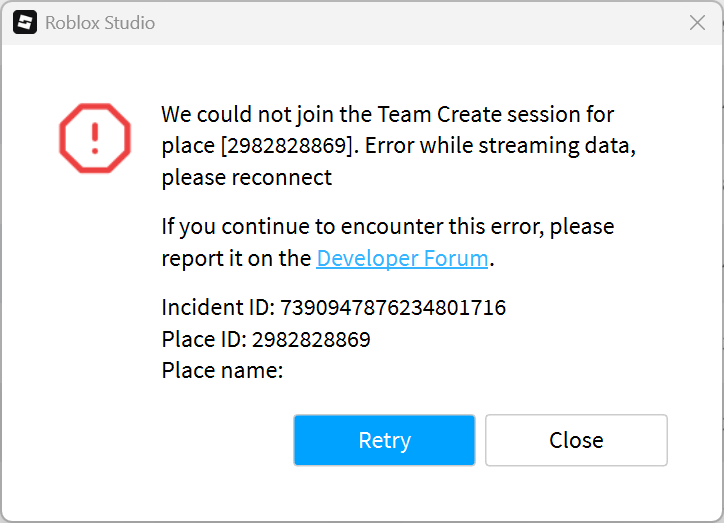This screenshot has height=523, width=724.
Task: Click the red error octagon icon
Action: (94, 135)
